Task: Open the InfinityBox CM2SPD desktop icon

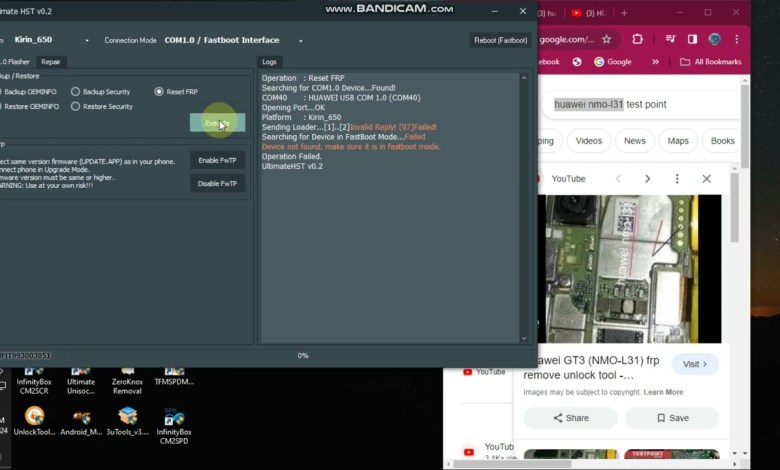Action: [x=174, y=426]
